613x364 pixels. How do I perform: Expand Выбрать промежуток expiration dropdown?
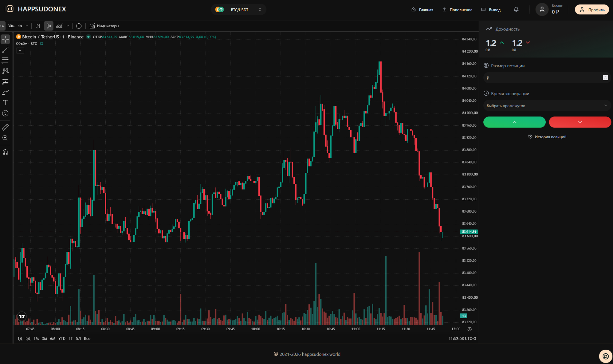click(x=547, y=106)
